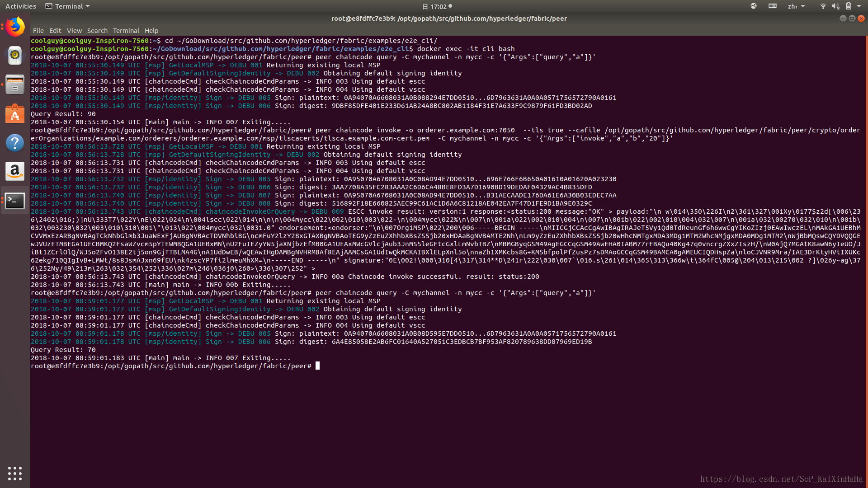The height and width of the screenshot is (488, 868).
Task: Click the Terminal dock icon
Action: 15,201
